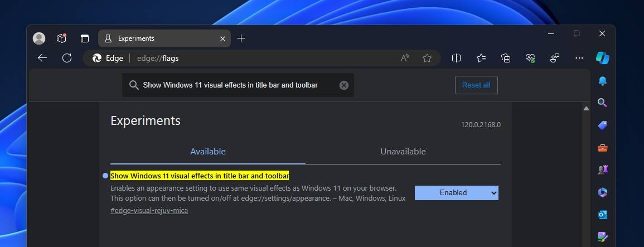The height and width of the screenshot is (247, 644).
Task: Open the #edge-visual-rejuv-mica link
Action: 149,210
